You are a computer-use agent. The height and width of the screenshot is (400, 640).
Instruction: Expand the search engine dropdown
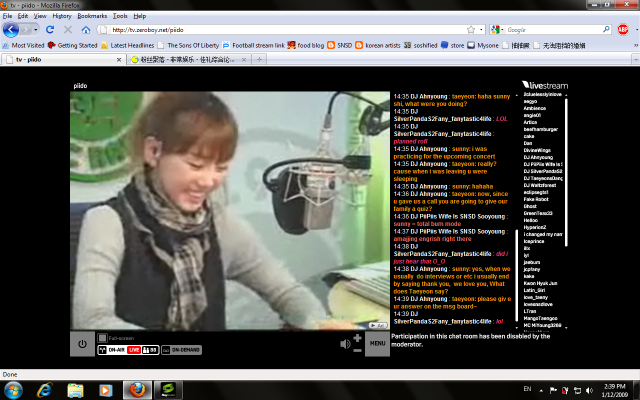[x=500, y=30]
